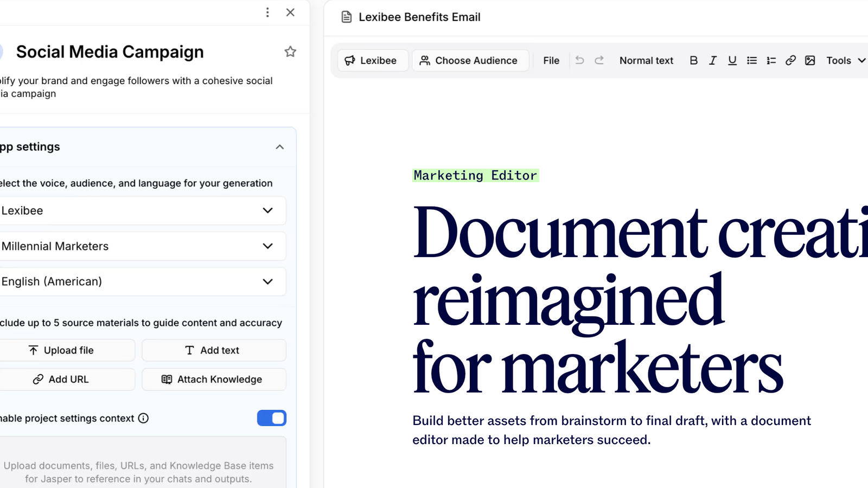Undo the last edit
The image size is (868, 488).
[x=579, y=60]
